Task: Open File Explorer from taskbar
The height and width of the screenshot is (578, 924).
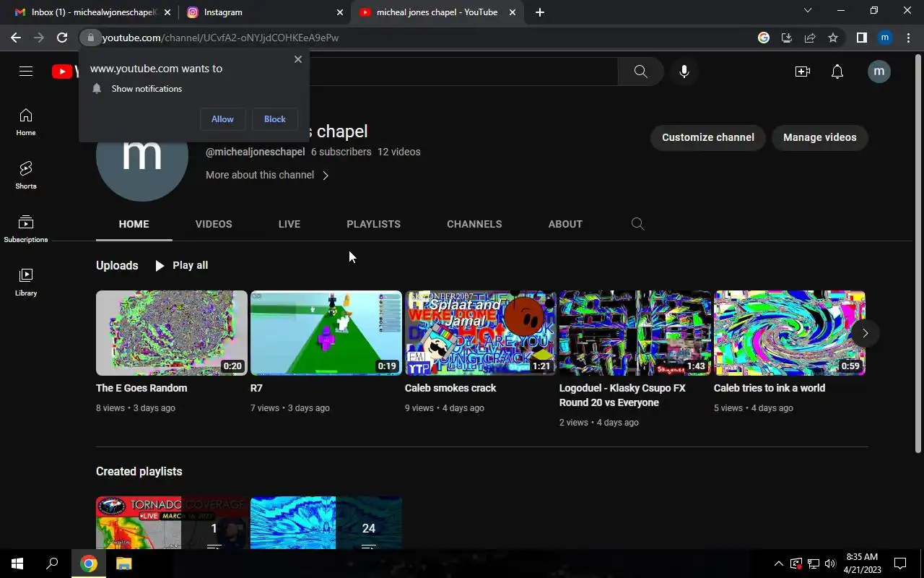Action: [123, 564]
